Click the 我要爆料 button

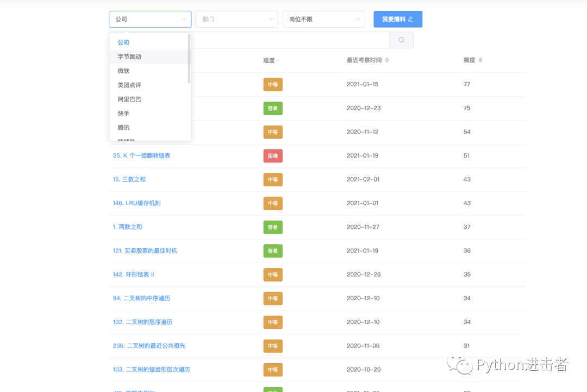[397, 19]
